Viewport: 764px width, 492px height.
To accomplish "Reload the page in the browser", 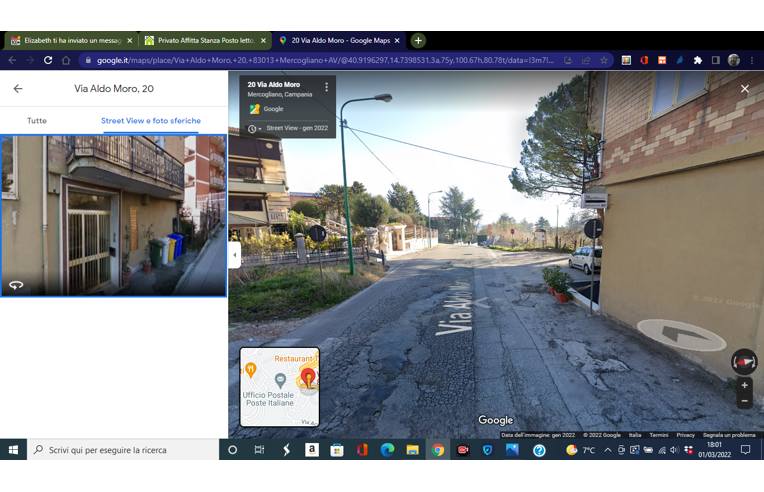I will [x=48, y=60].
